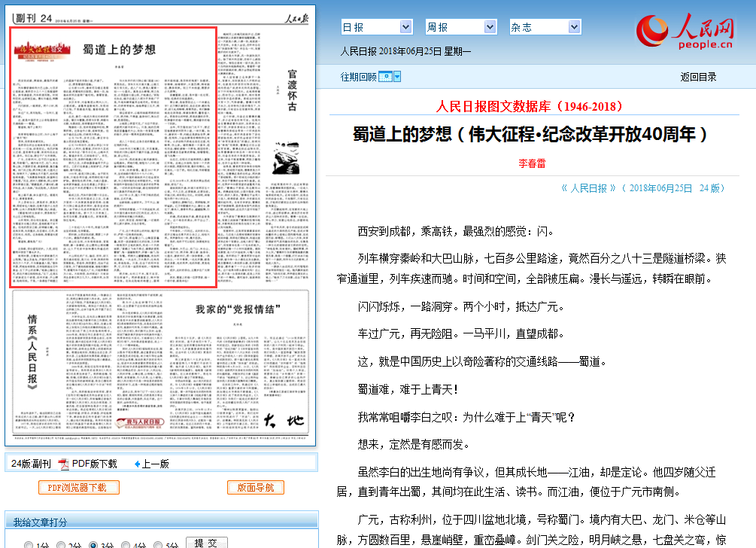Click the 大地 calligraphy logo on the page image

pyautogui.click(x=284, y=420)
